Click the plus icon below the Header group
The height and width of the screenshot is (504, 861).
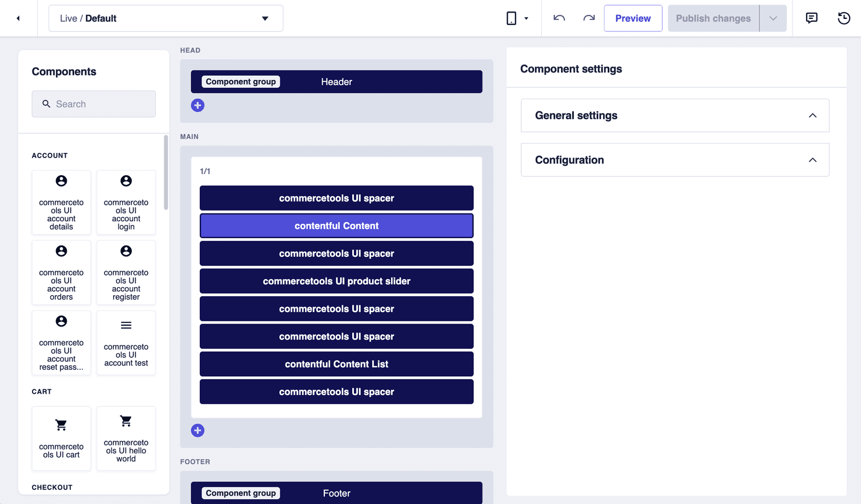198,105
